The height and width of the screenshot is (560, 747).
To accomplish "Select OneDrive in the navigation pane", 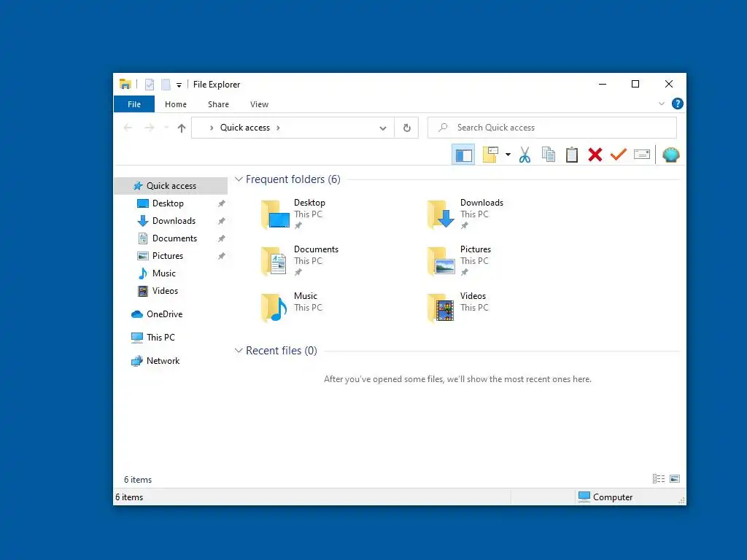I will (164, 314).
